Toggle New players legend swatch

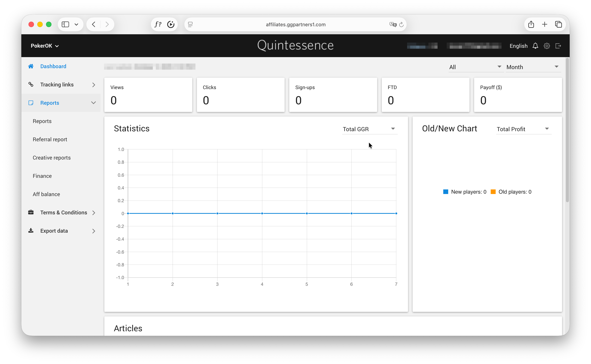pos(446,192)
